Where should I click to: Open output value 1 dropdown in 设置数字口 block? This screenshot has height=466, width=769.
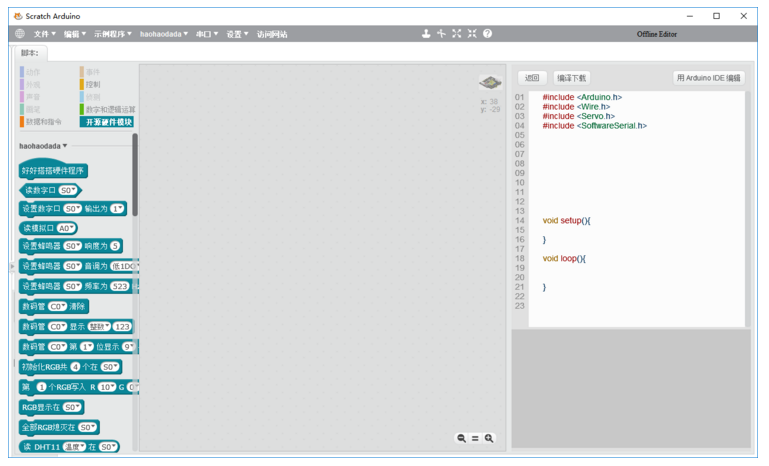117,208
